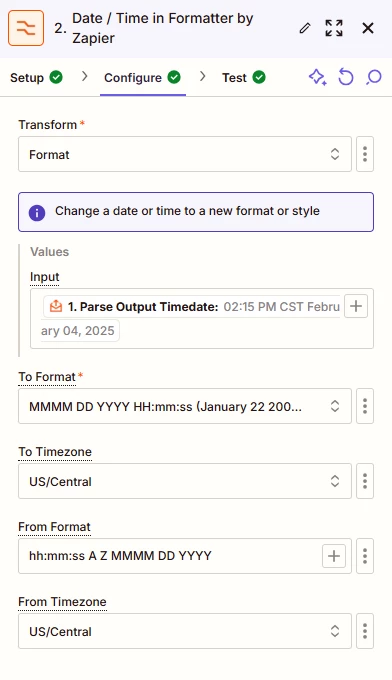Close the step editor panel
Screen dimensions: 392x680
[368, 28]
